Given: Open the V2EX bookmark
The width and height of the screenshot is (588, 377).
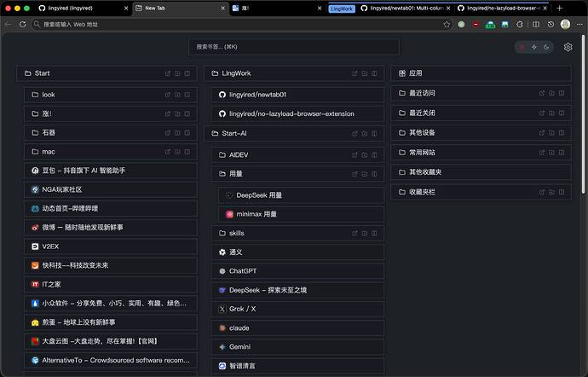Looking at the screenshot, I should click(110, 246).
